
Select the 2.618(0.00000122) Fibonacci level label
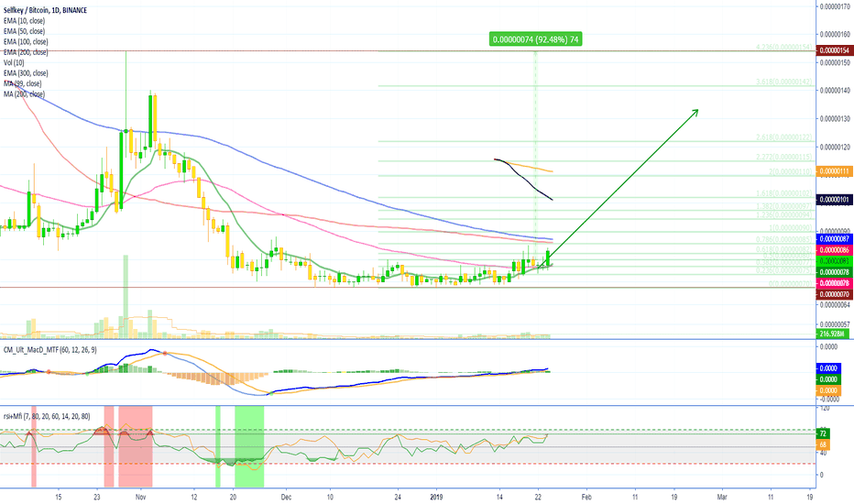click(783, 137)
